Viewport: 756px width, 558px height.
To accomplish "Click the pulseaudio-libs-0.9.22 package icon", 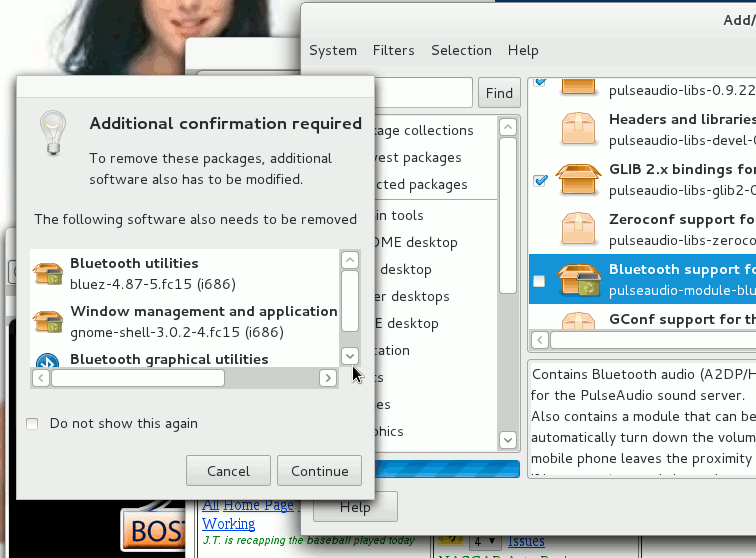I will pyautogui.click(x=578, y=87).
